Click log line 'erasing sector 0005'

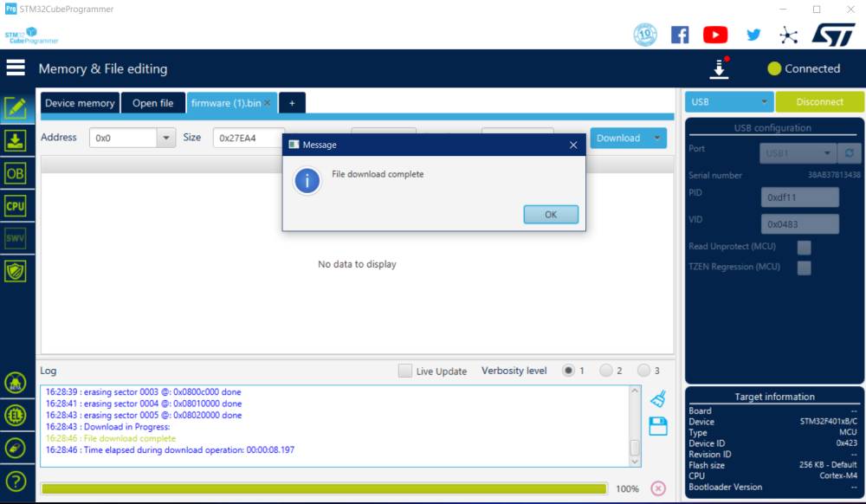click(144, 415)
